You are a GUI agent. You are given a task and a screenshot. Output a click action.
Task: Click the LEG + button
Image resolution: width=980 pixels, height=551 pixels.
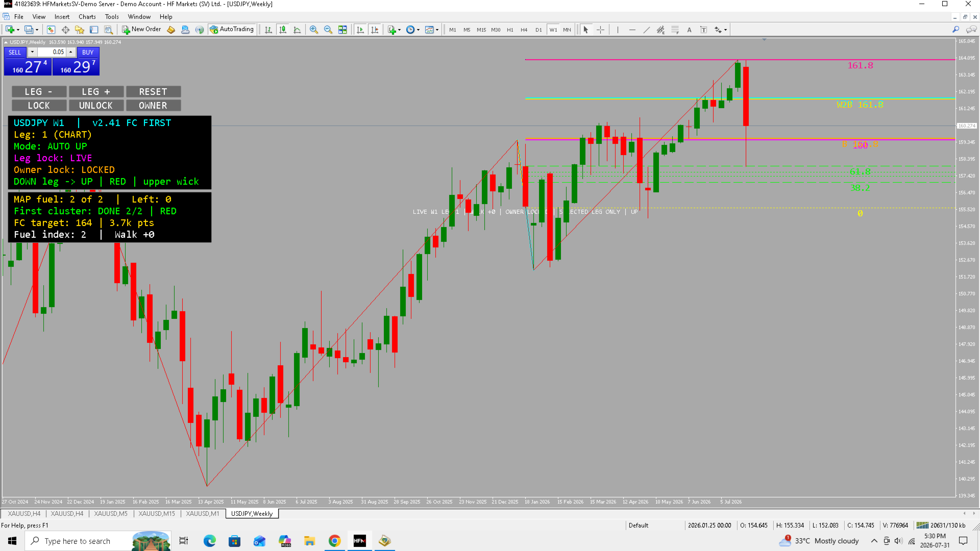[96, 92]
